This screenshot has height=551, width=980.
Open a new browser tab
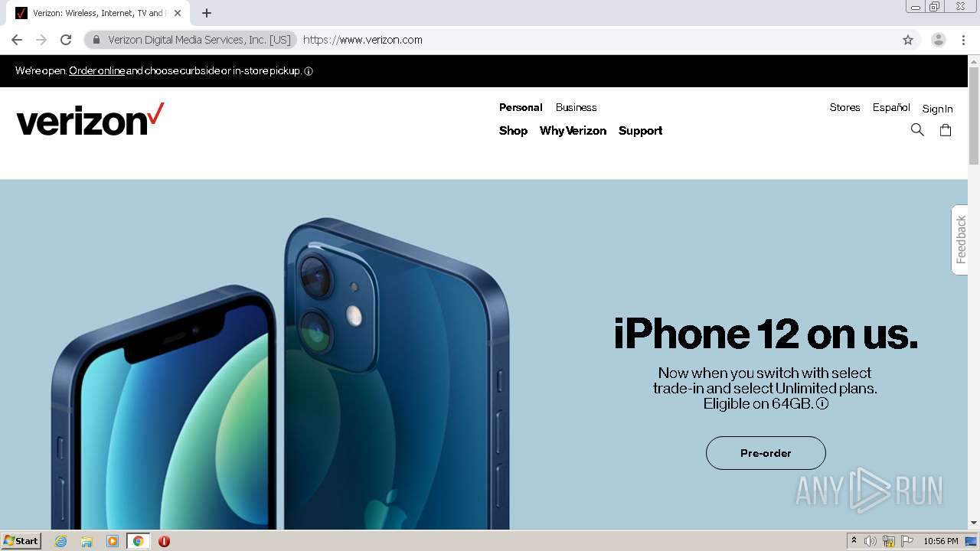(x=207, y=13)
